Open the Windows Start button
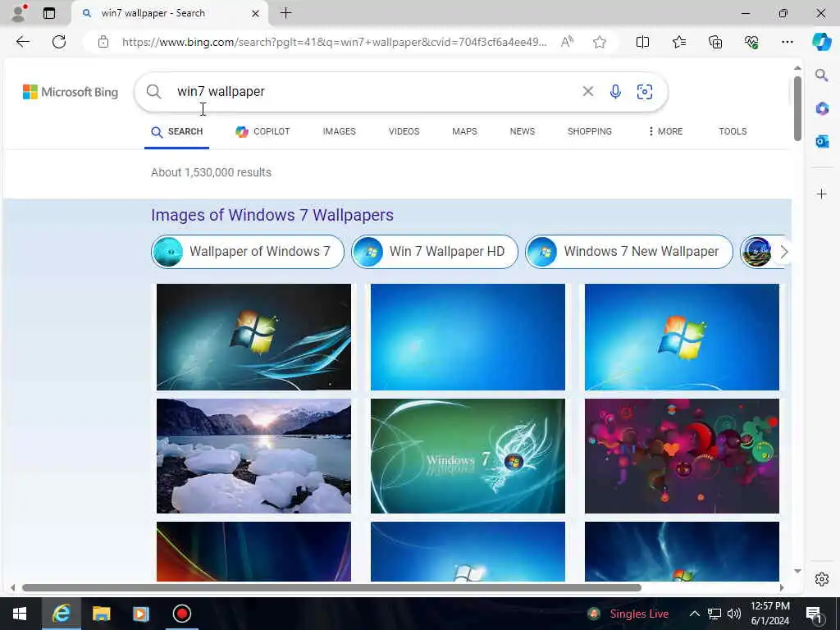Screen dimensions: 840x630 (x=20, y=614)
